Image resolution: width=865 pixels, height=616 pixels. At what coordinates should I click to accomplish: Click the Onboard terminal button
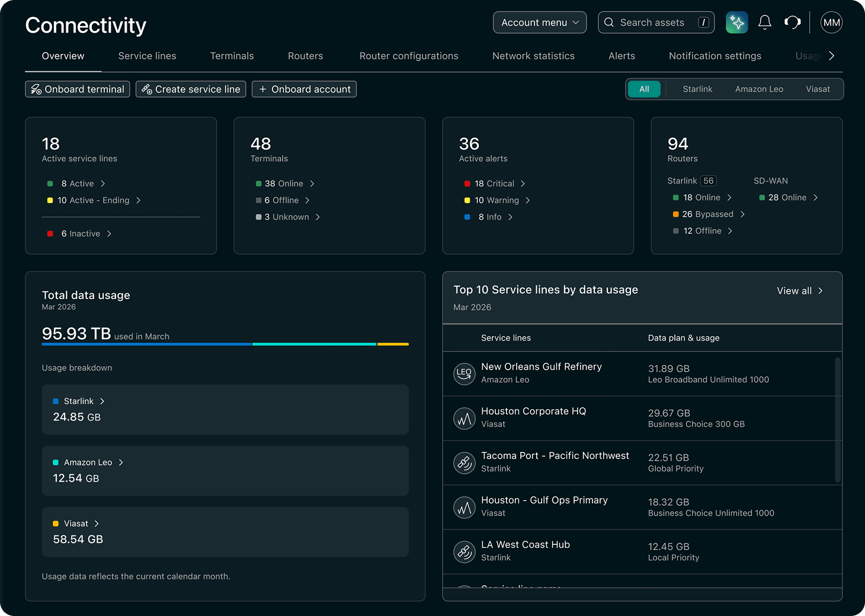pos(78,89)
